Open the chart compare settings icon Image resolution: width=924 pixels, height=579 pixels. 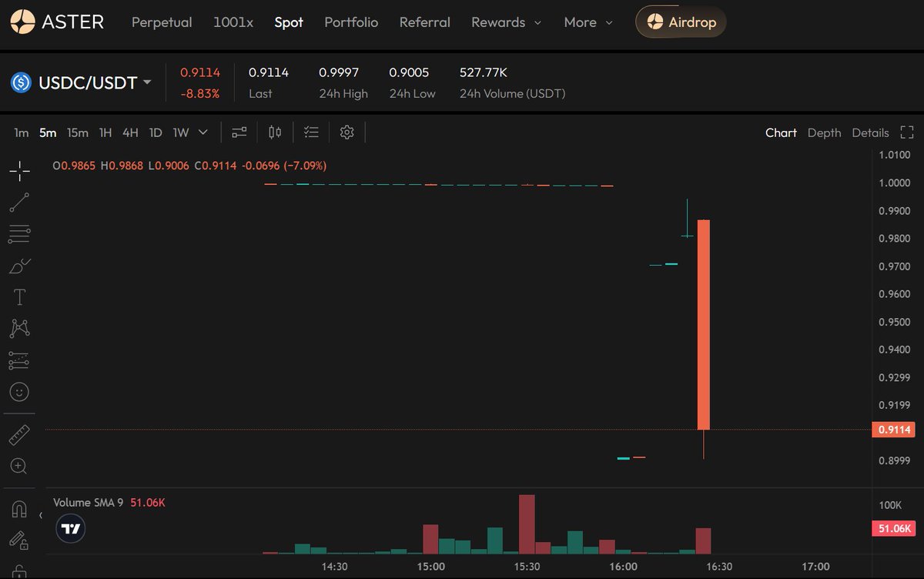click(239, 132)
